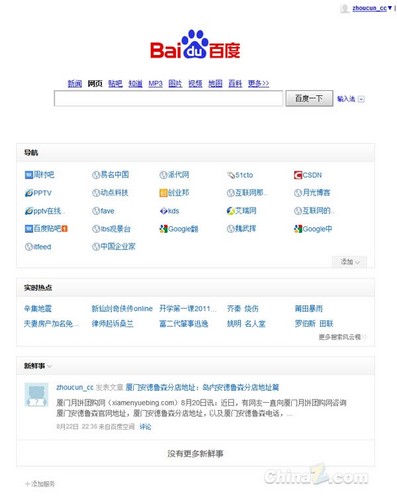Open the 创业邦 orange icon shortcut
This screenshot has width=397, height=500.
pos(163,193)
